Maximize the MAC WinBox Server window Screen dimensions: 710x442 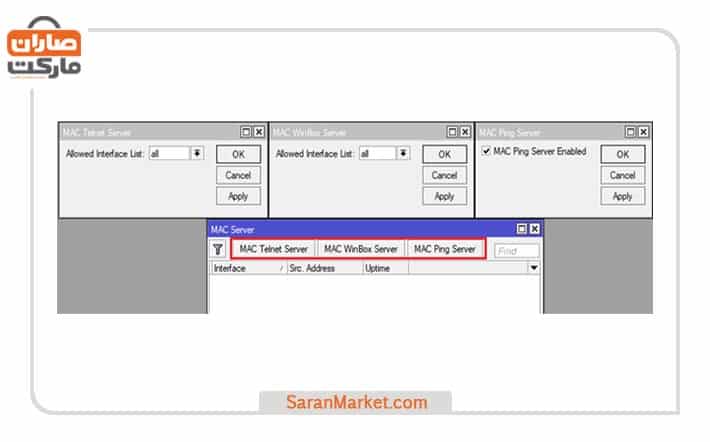click(452, 132)
